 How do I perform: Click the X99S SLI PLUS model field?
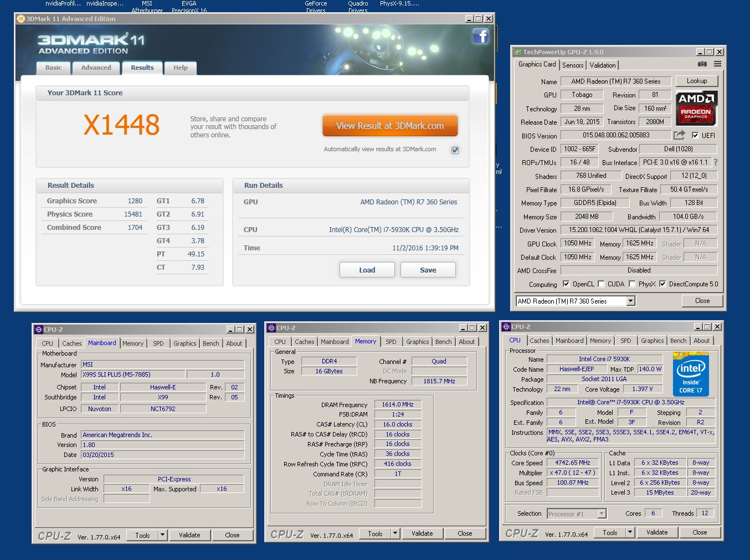pyautogui.click(x=132, y=374)
